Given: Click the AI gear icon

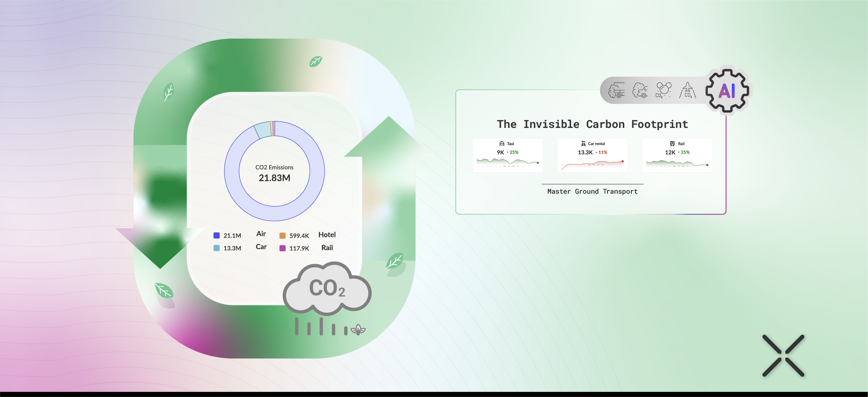Looking at the screenshot, I should (x=727, y=90).
